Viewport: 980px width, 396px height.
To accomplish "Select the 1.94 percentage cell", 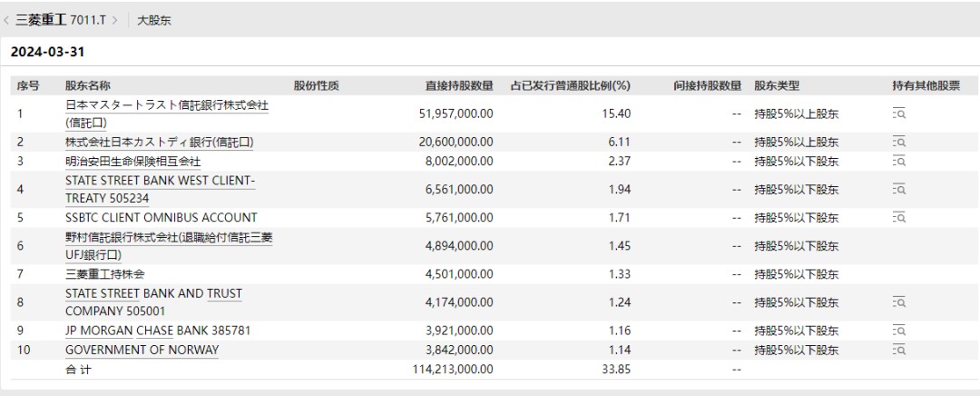I will 619,189.
